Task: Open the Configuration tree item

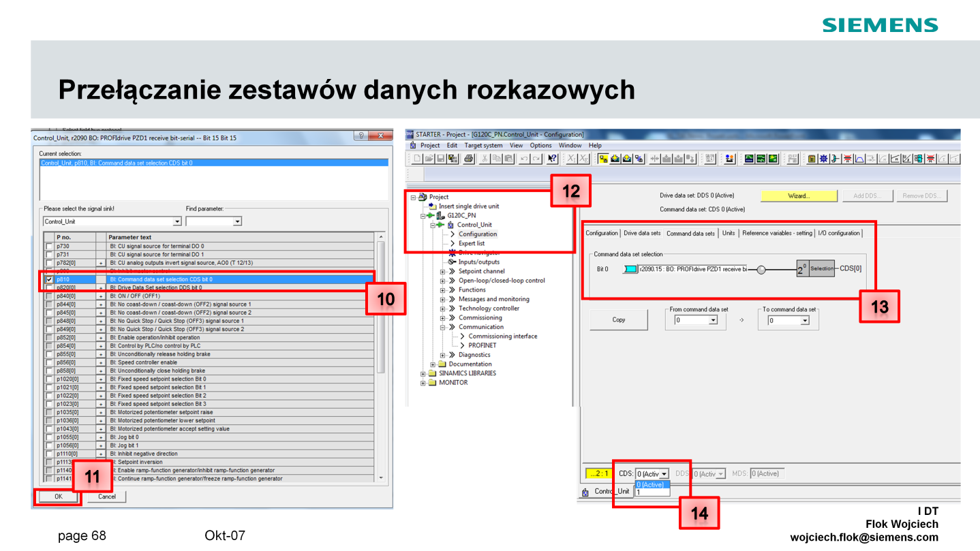Action: click(x=478, y=234)
